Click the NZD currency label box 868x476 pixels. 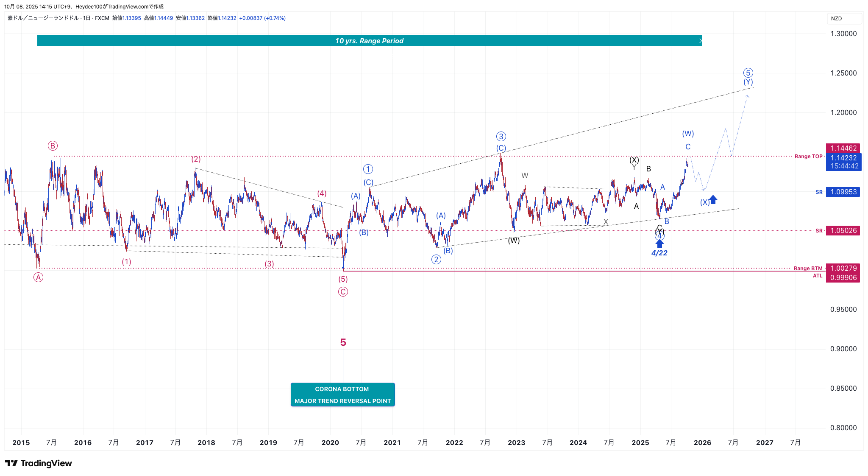(x=844, y=18)
